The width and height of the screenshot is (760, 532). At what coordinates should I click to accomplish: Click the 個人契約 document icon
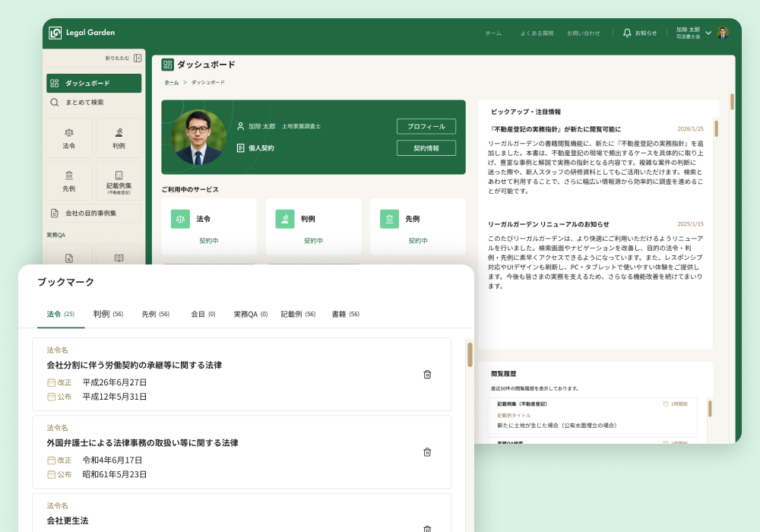pyautogui.click(x=240, y=147)
